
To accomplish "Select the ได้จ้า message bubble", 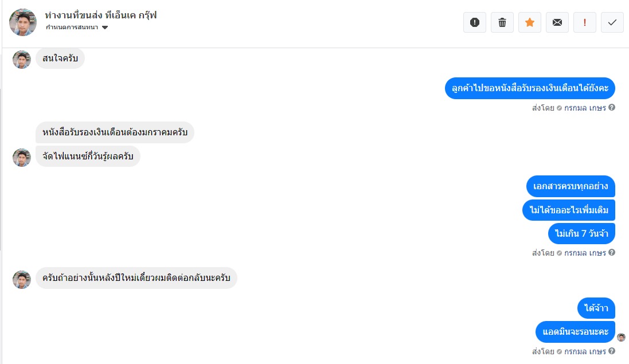I will pyautogui.click(x=596, y=308).
